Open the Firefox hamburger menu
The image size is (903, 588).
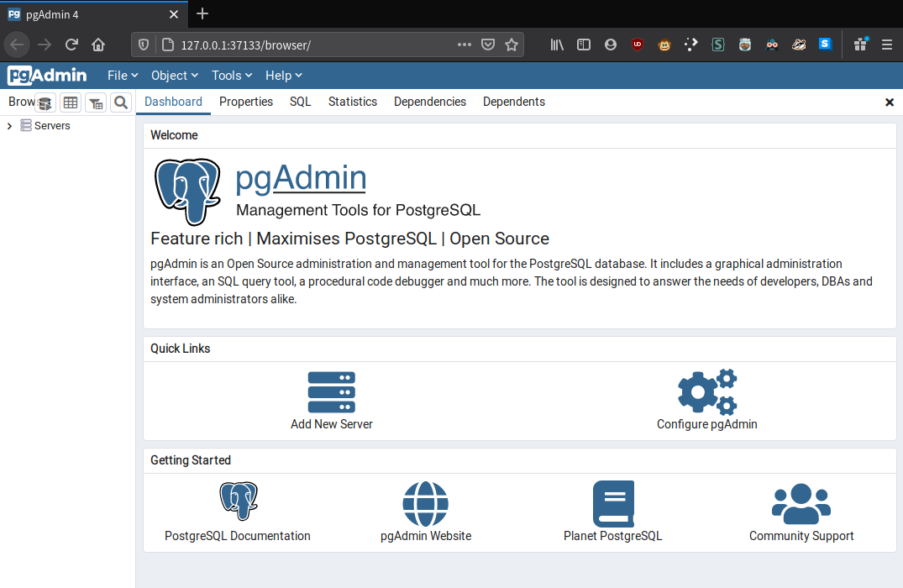[887, 45]
